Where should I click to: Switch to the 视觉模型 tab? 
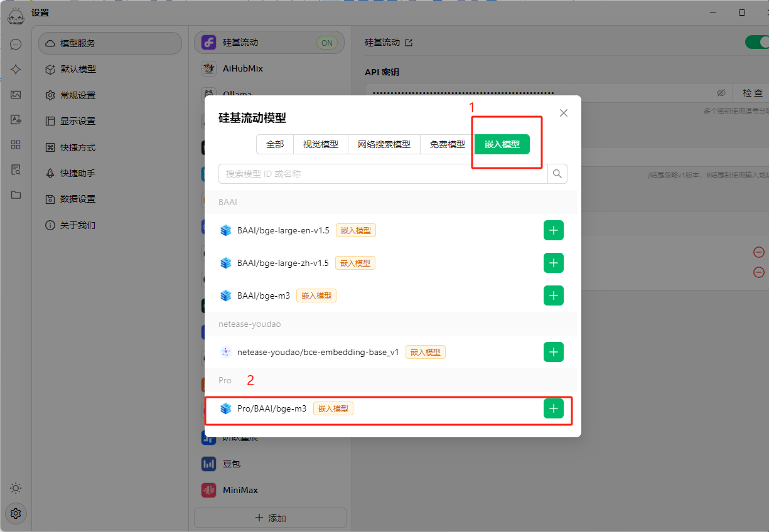tap(321, 144)
